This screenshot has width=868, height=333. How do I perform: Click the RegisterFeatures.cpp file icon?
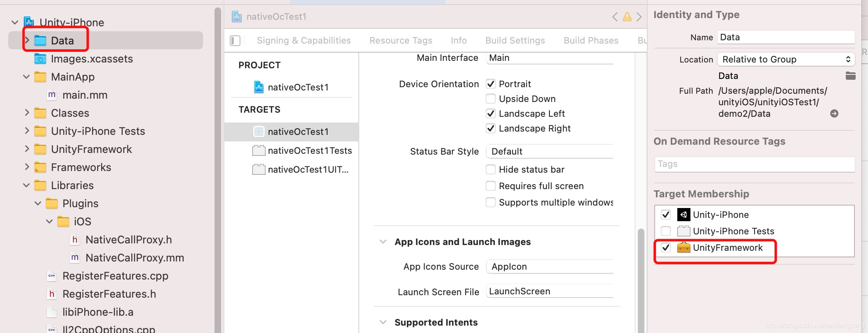[x=52, y=275]
